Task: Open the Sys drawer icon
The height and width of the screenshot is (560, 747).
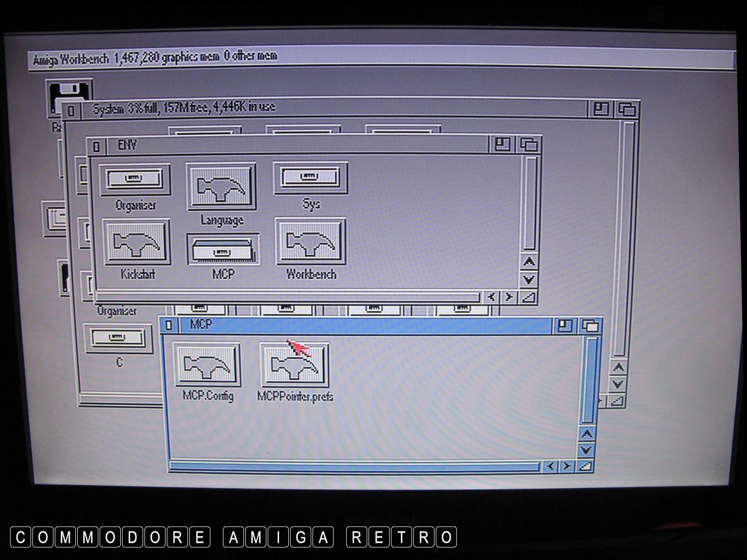Action: click(x=310, y=179)
